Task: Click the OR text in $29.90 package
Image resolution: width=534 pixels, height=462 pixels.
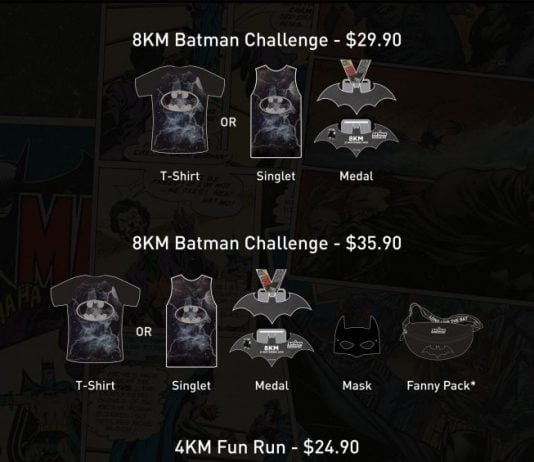Action: (x=228, y=122)
